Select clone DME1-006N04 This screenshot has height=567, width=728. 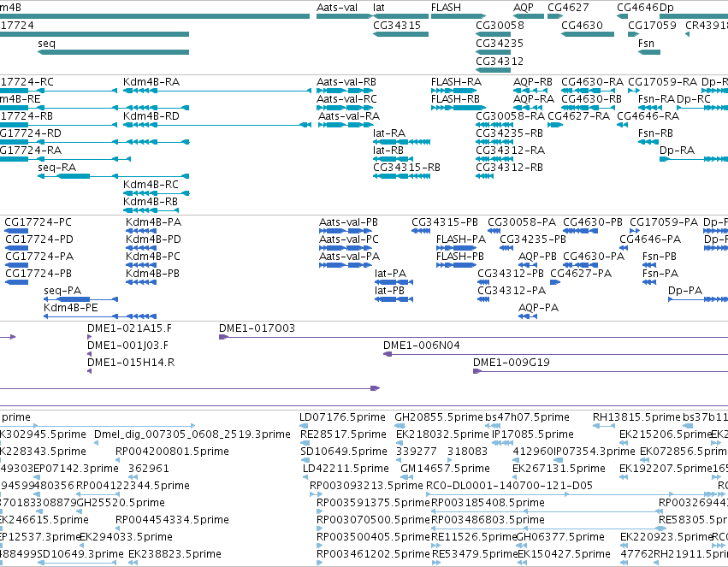coord(421,346)
